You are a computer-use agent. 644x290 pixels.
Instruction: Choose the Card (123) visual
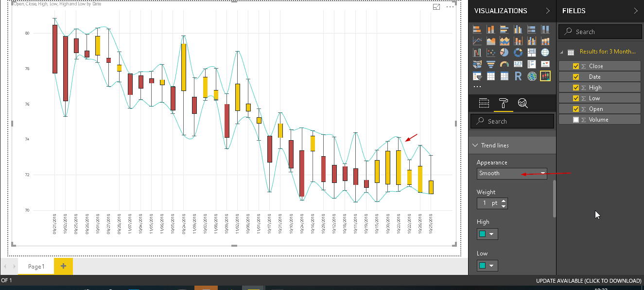[518, 64]
